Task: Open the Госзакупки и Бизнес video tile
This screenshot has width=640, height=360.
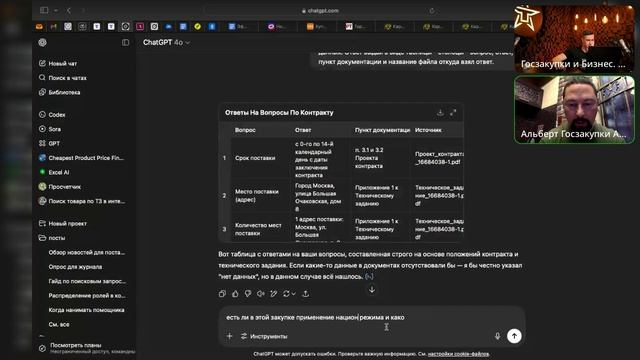Action: click(x=574, y=38)
